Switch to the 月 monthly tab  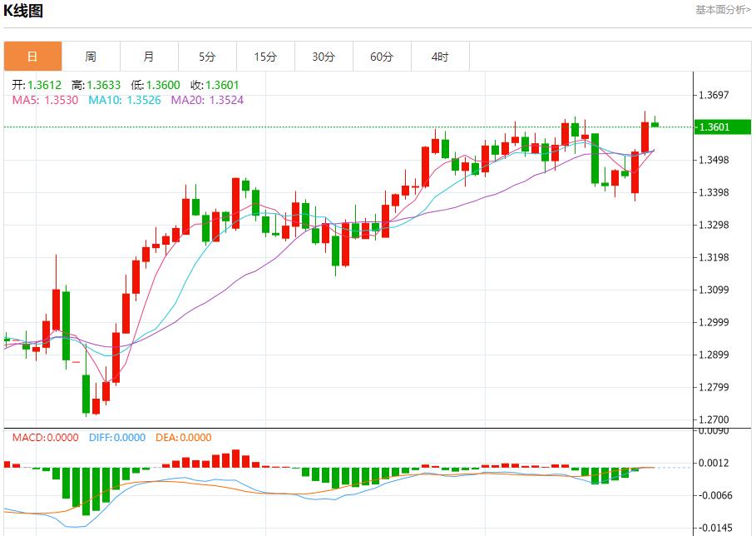(x=149, y=57)
